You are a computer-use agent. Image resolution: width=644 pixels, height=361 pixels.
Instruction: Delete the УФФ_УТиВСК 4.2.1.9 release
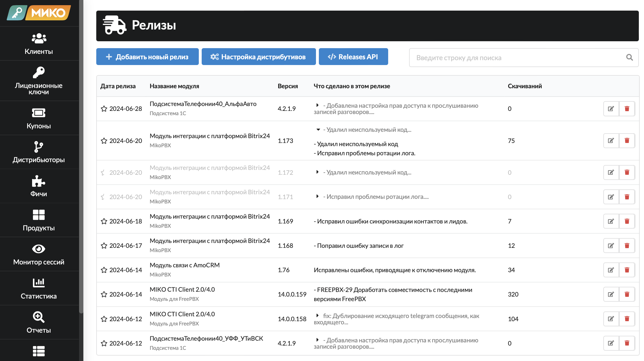(x=627, y=343)
